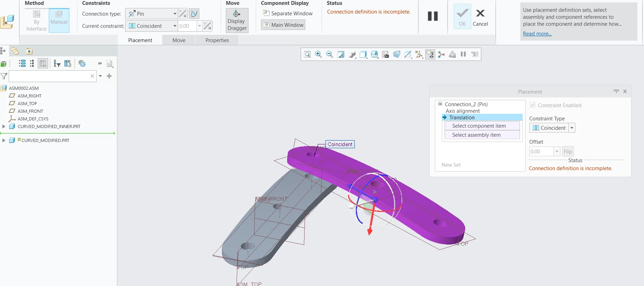Image resolution: width=644 pixels, height=286 pixels.
Task: Toggle the annotation display eye icon
Action: click(430, 54)
